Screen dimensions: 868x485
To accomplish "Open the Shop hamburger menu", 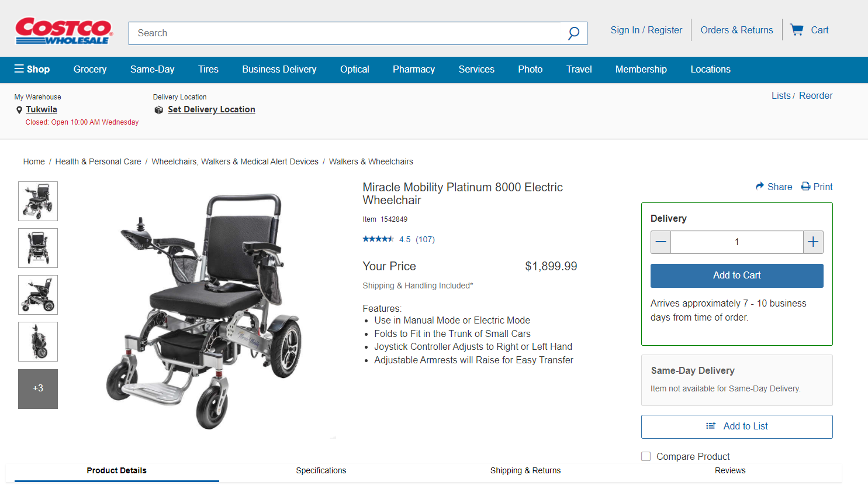I will [32, 69].
